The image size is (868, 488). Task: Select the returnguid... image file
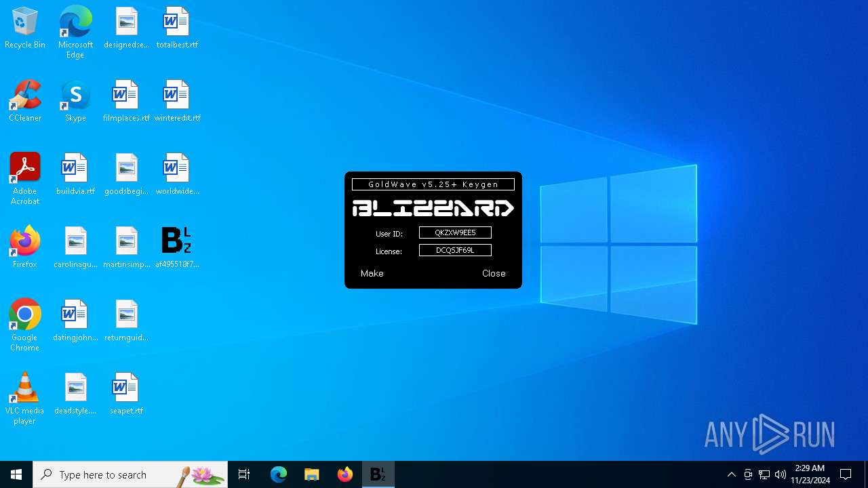[x=127, y=321]
